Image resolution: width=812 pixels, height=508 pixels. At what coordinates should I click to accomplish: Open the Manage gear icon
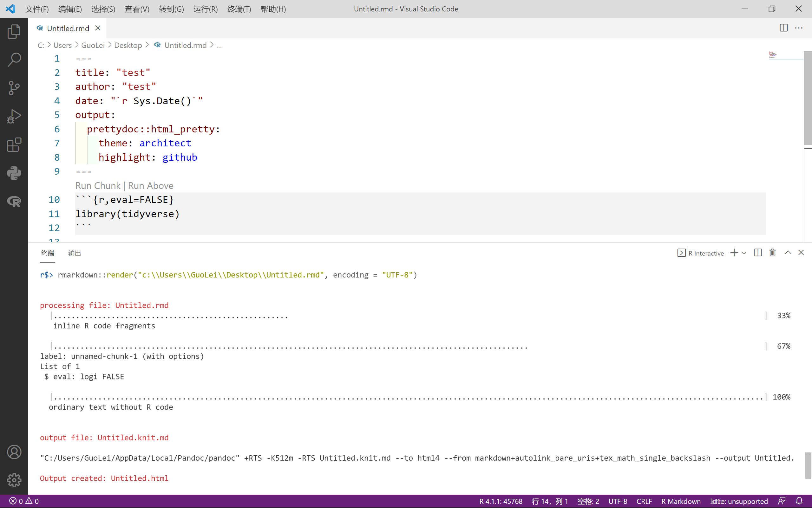[x=14, y=480]
